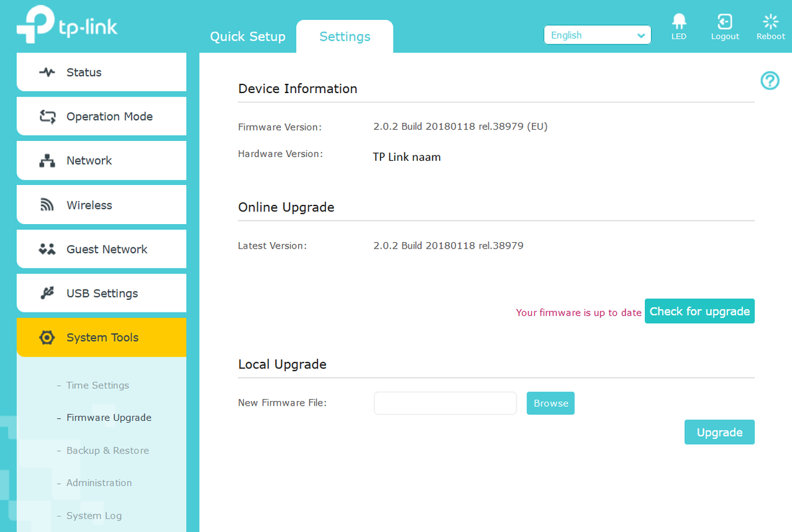Open the English language dropdown

(597, 35)
